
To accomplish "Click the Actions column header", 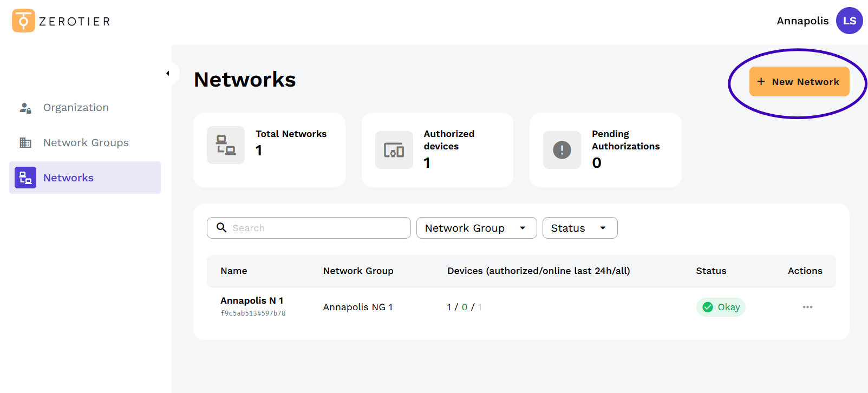I will 805,271.
